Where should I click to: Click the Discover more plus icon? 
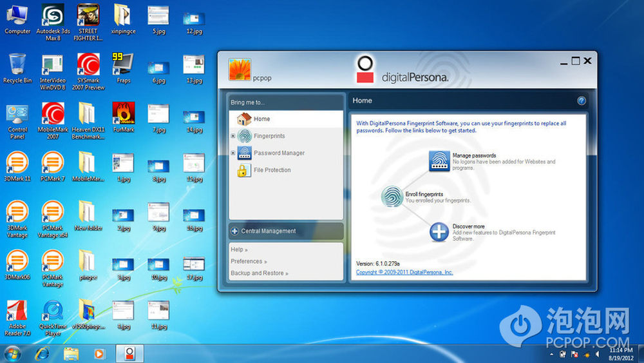[x=439, y=232]
